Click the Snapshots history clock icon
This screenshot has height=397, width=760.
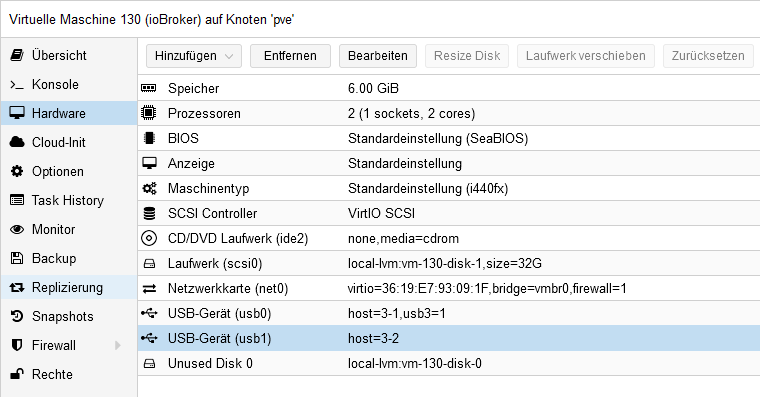point(17,317)
